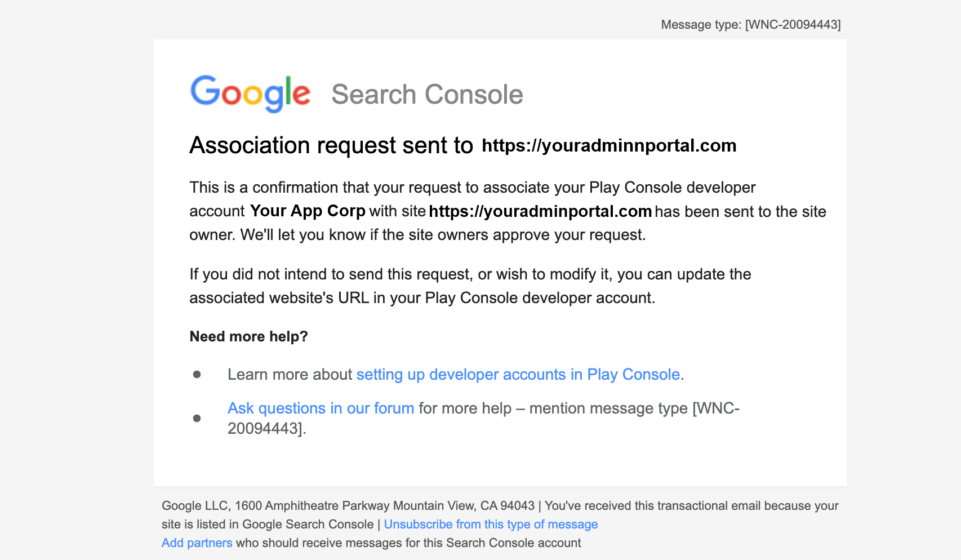Click 'Message type: [WNC-20094443]' at top

coord(750,25)
